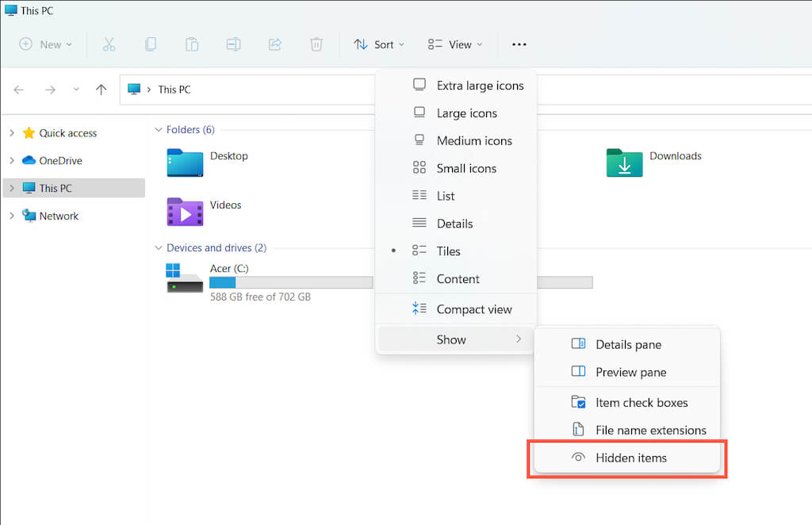This screenshot has height=525, width=812.
Task: Go up one level with up arrow
Action: 101,90
